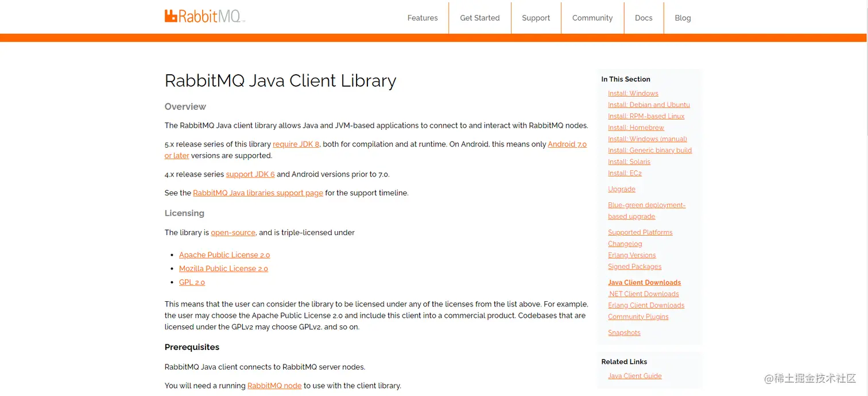This screenshot has width=868, height=396.
Task: Open the Community nav item
Action: (592, 18)
